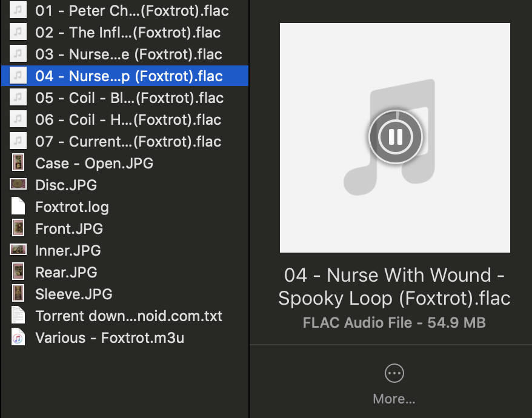Click the audio icon of track 06
Screen dimensions: 532x418
(18, 119)
